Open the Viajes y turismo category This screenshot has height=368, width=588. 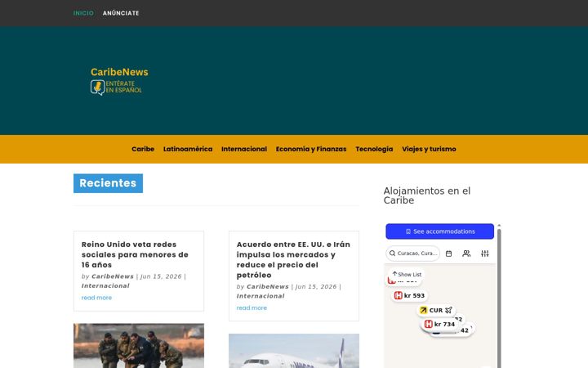429,149
